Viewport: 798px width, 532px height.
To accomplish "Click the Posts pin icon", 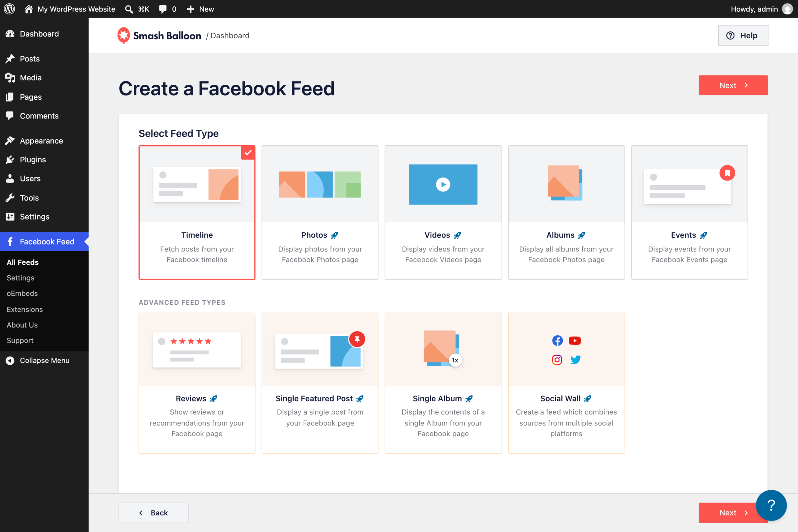I will (10, 58).
